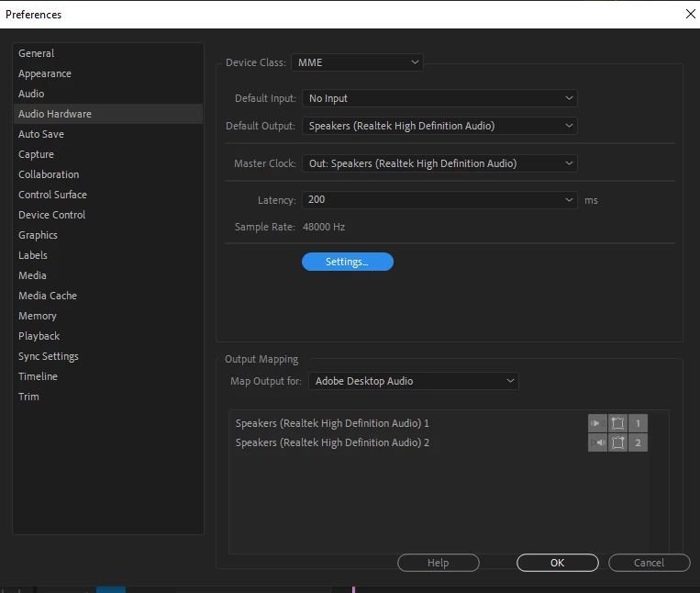The width and height of the screenshot is (700, 593).
Task: Open Labels preferences
Action: coord(108,255)
